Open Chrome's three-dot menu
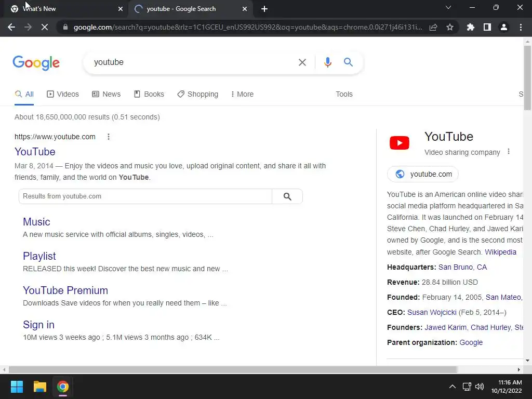The width and height of the screenshot is (532, 399). tap(521, 27)
